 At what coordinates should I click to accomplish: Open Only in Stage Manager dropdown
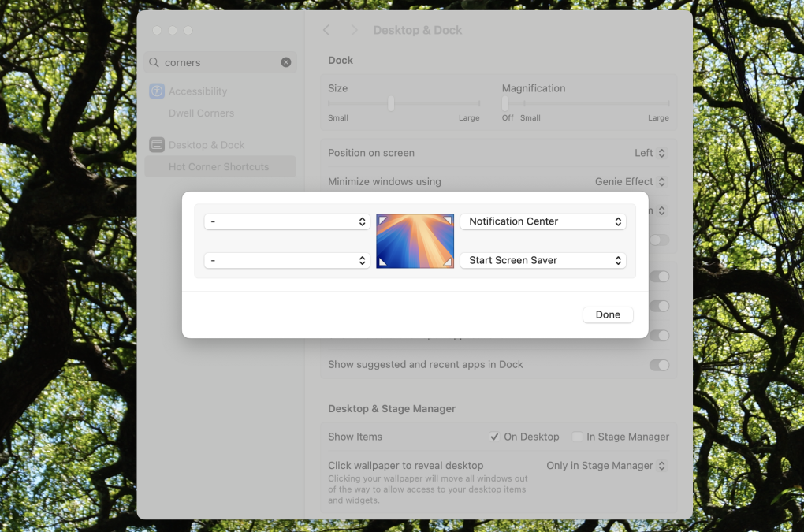tap(606, 465)
